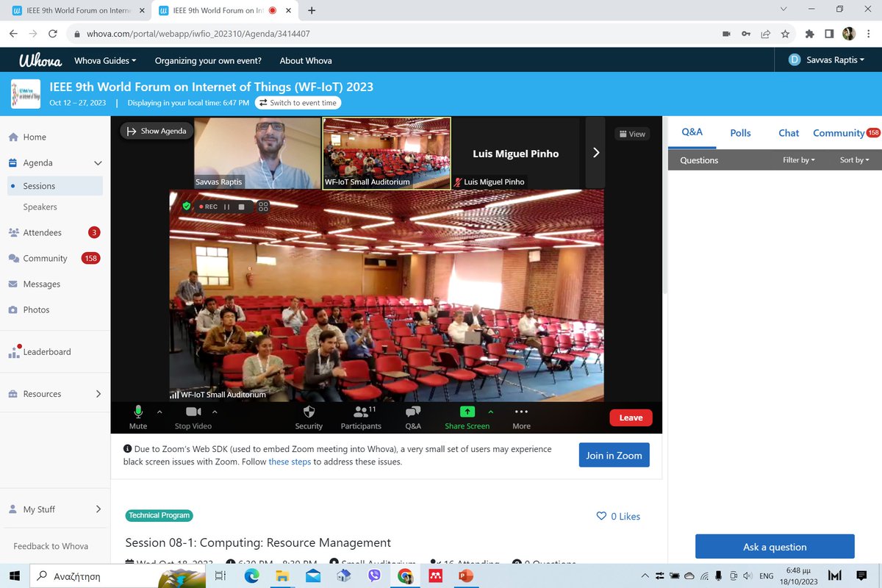
Task: Open the Chrome extensions puzzle icon
Action: [x=810, y=34]
